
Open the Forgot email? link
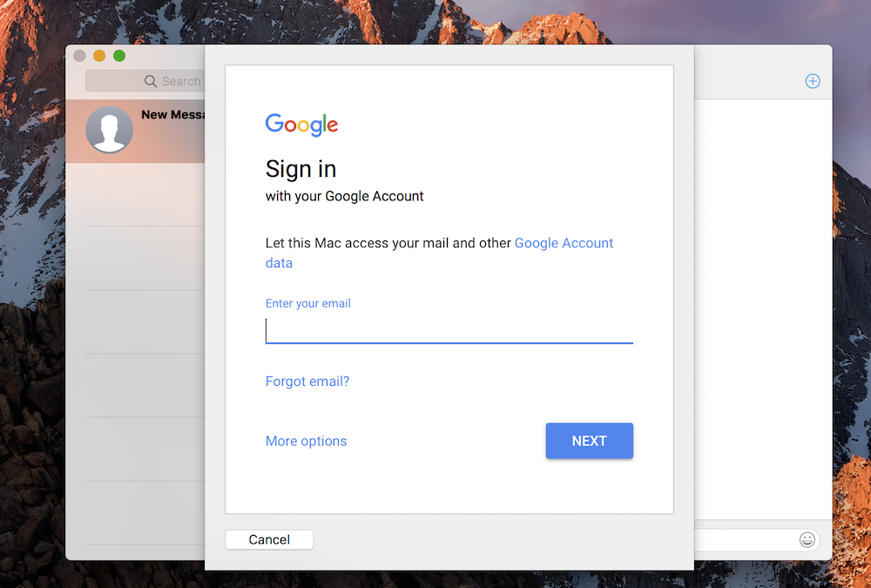click(307, 382)
